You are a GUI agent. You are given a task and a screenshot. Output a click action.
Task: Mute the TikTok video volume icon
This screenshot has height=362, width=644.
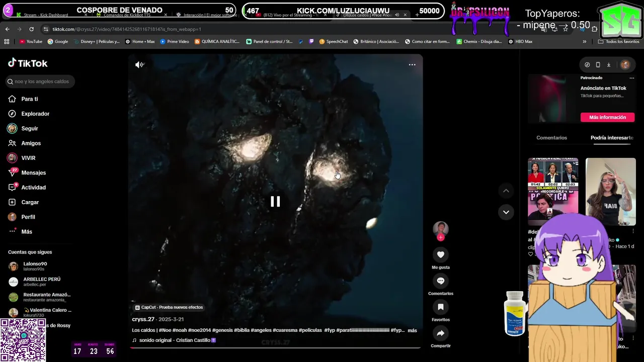[x=139, y=64]
